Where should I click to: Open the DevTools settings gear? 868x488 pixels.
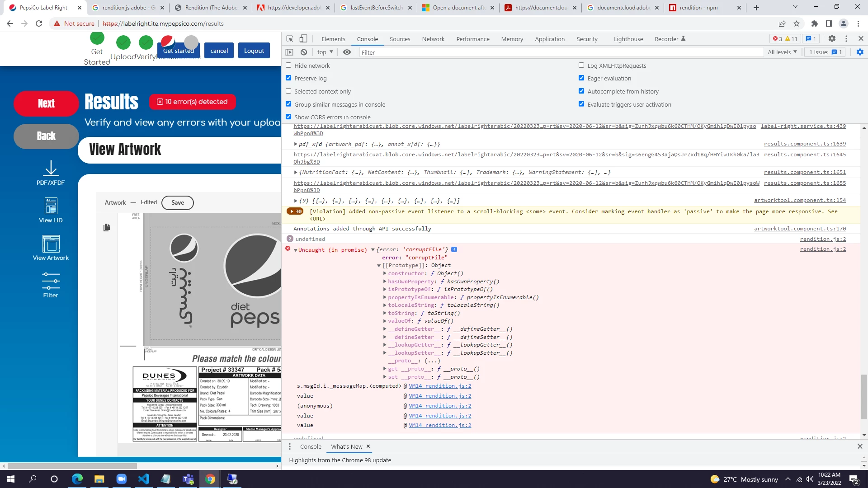coord(832,39)
